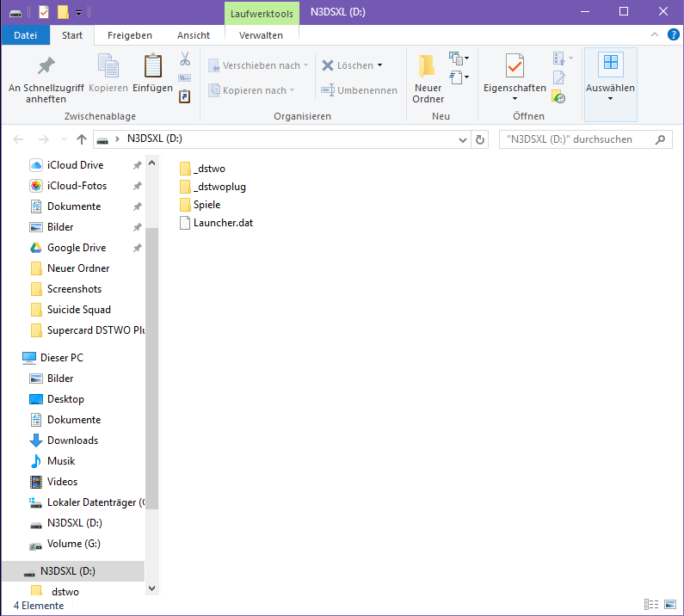Open Verschieben nach dropdown
Viewport: 684px width, 616px height.
(x=258, y=65)
